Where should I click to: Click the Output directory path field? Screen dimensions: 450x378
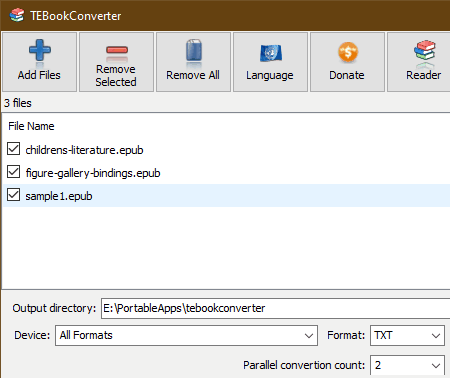[x=275, y=308]
